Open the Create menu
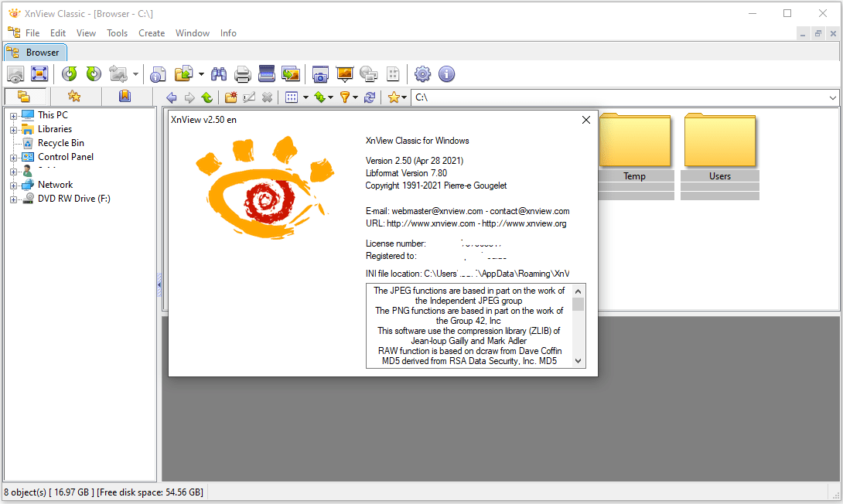This screenshot has height=504, width=843. (x=152, y=33)
